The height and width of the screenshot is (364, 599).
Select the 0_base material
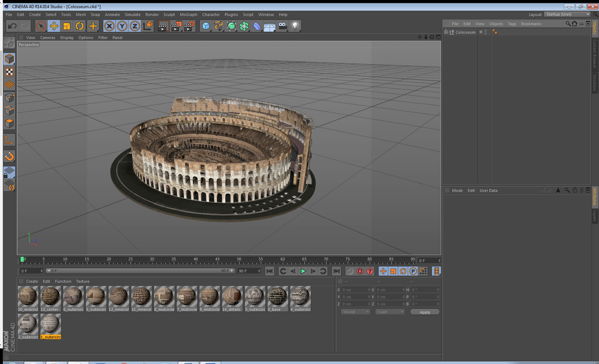click(x=277, y=299)
